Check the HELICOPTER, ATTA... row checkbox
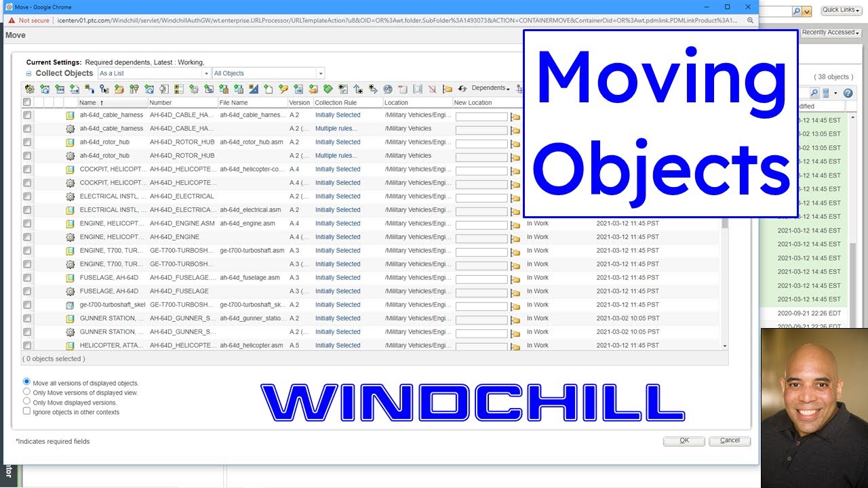The image size is (868, 488). point(27,346)
